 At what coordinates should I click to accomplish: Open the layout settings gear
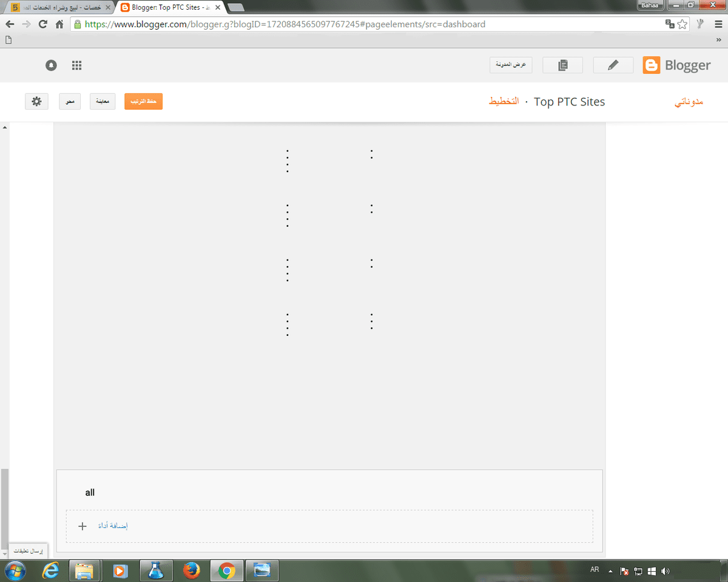point(36,101)
